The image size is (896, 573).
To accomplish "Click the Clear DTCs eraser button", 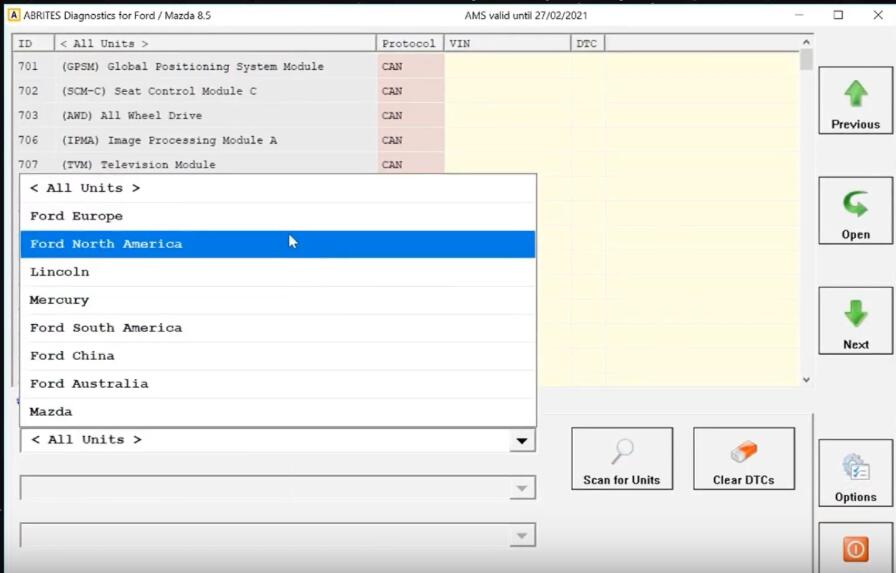I will coord(743,459).
